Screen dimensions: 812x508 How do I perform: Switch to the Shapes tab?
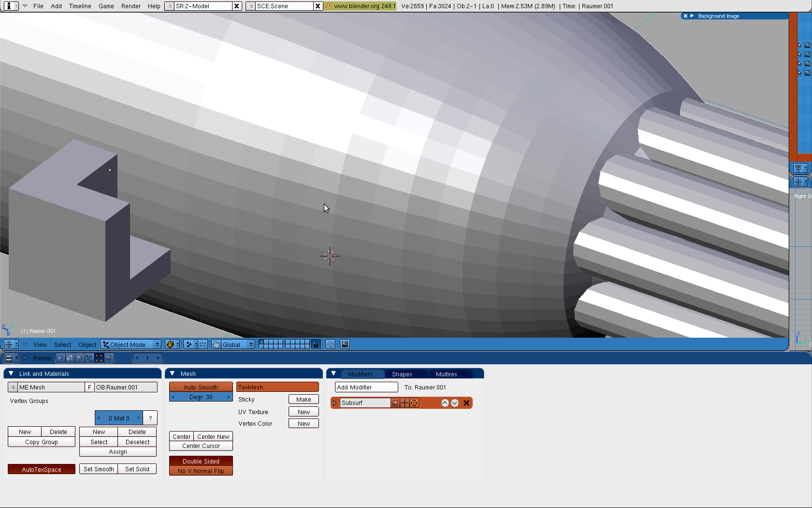(x=402, y=374)
